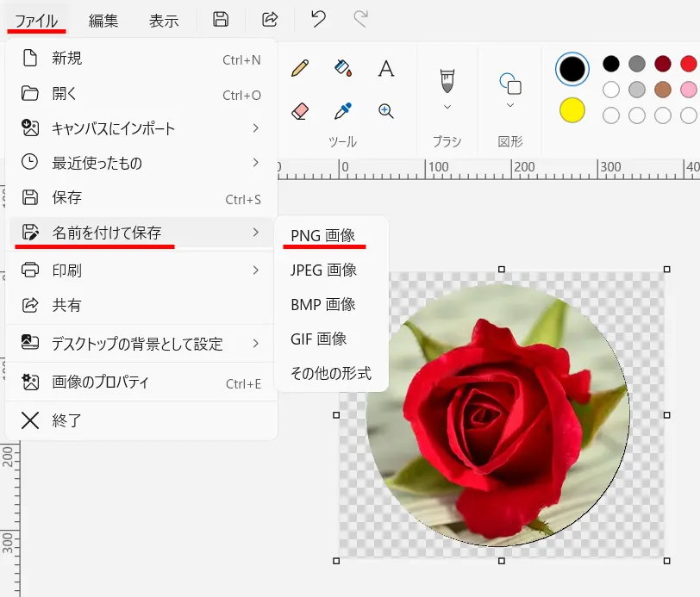Image resolution: width=700 pixels, height=597 pixels.
Task: Select the Eraser tool
Action: [300, 111]
